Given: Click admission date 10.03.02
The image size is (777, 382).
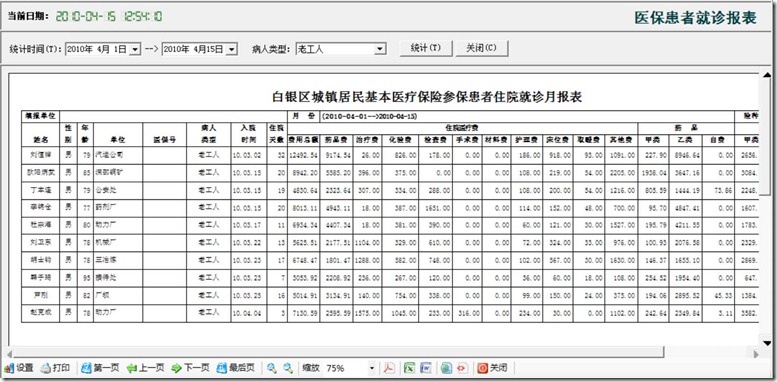Looking at the screenshot, I should coord(249,155).
